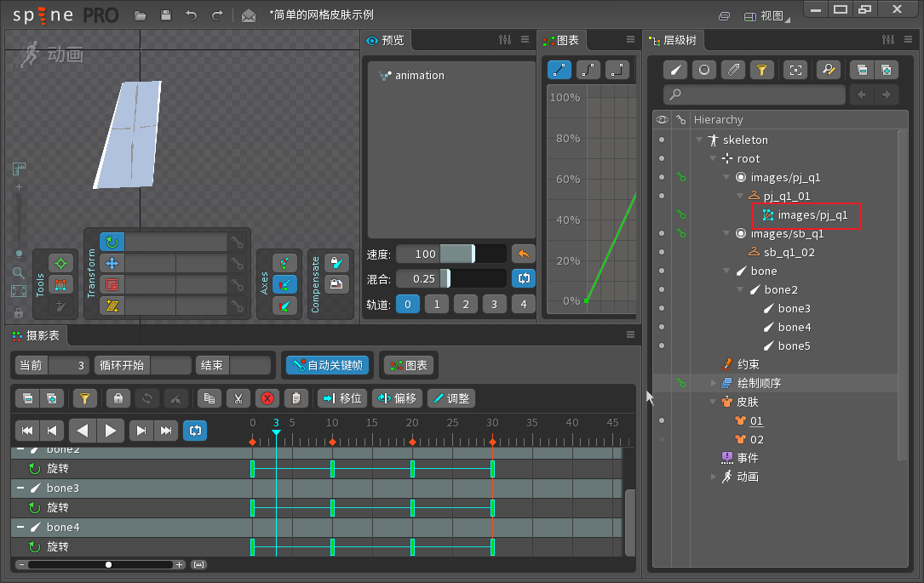Choose the Local axes option

284,263
